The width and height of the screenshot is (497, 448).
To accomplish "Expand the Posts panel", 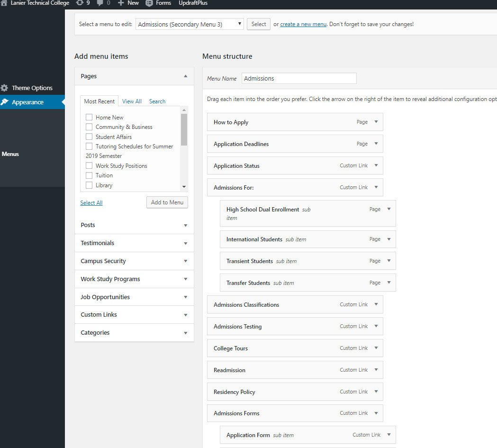I will pyautogui.click(x=185, y=225).
